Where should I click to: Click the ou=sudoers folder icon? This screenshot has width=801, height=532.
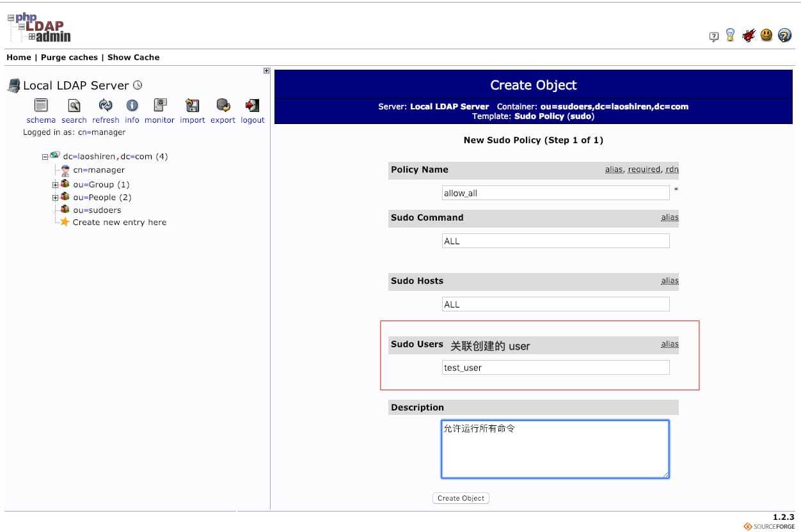[x=65, y=210]
